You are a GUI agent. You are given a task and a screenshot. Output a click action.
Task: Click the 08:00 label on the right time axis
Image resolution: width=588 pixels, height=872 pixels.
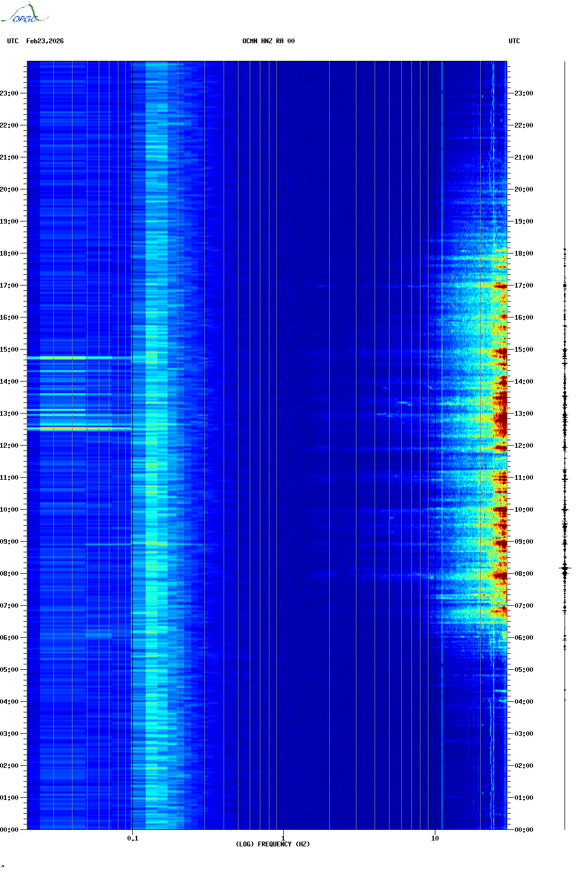523,574
